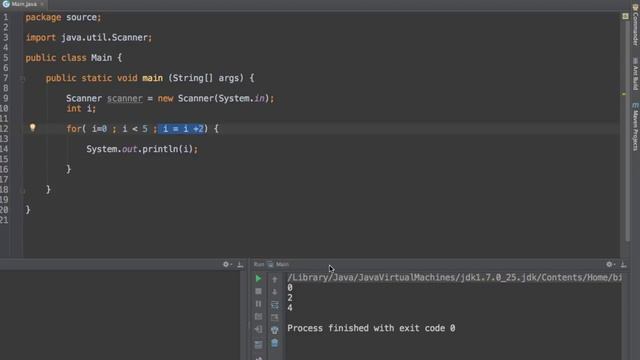Click 'Process finished with exit code 0' text
Screen dimensions: 640x360
click(371, 328)
